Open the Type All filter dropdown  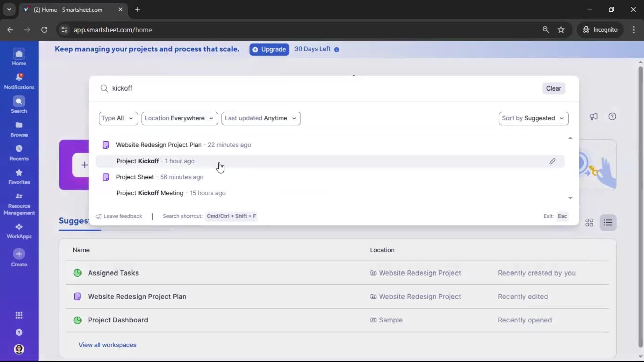pyautogui.click(x=118, y=118)
